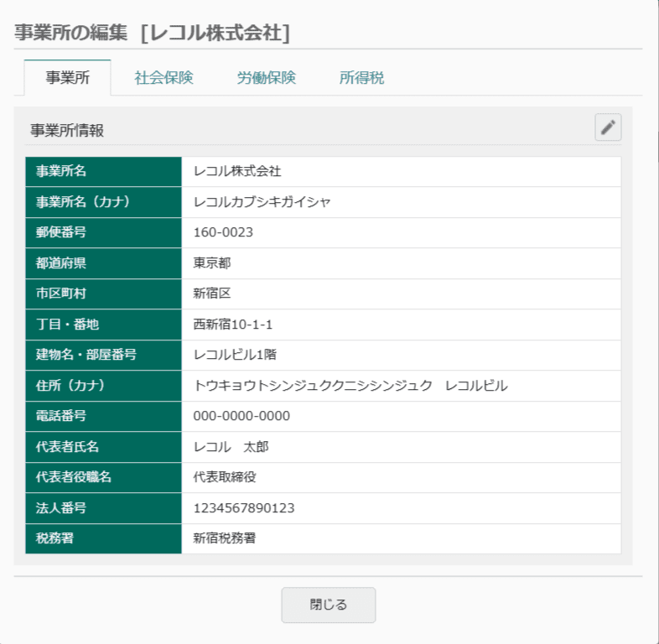Click the 住所（カナ）label cell
659x644 pixels.
coord(103,386)
